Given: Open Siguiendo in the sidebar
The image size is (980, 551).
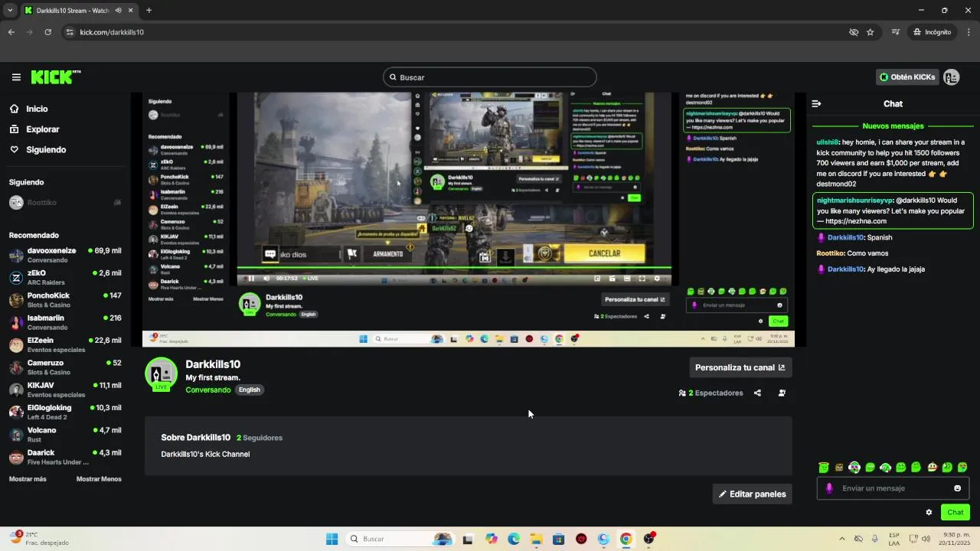Looking at the screenshot, I should pos(46,150).
